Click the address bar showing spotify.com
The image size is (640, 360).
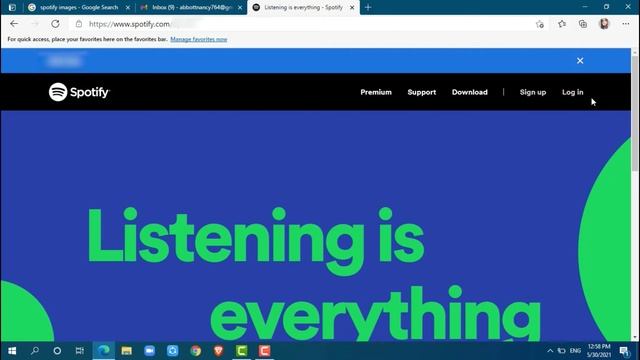pos(302,24)
